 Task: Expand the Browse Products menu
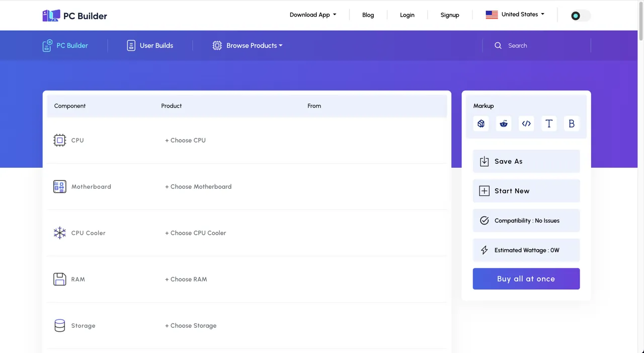pos(248,45)
